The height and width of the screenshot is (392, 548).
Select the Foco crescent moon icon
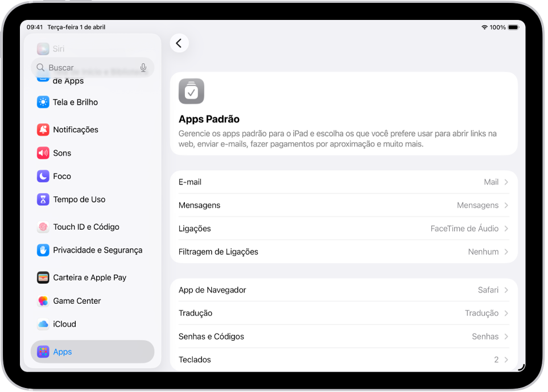click(42, 176)
